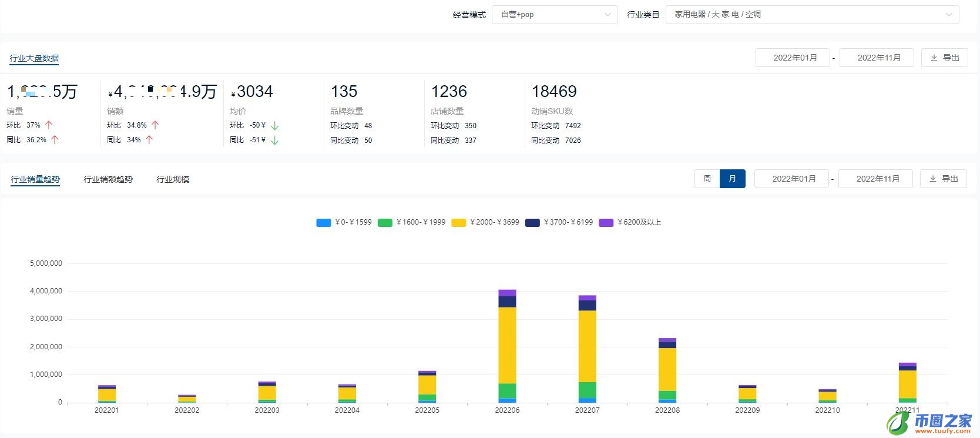Click the green down arrow beside 均价 环比 -50

click(x=274, y=126)
